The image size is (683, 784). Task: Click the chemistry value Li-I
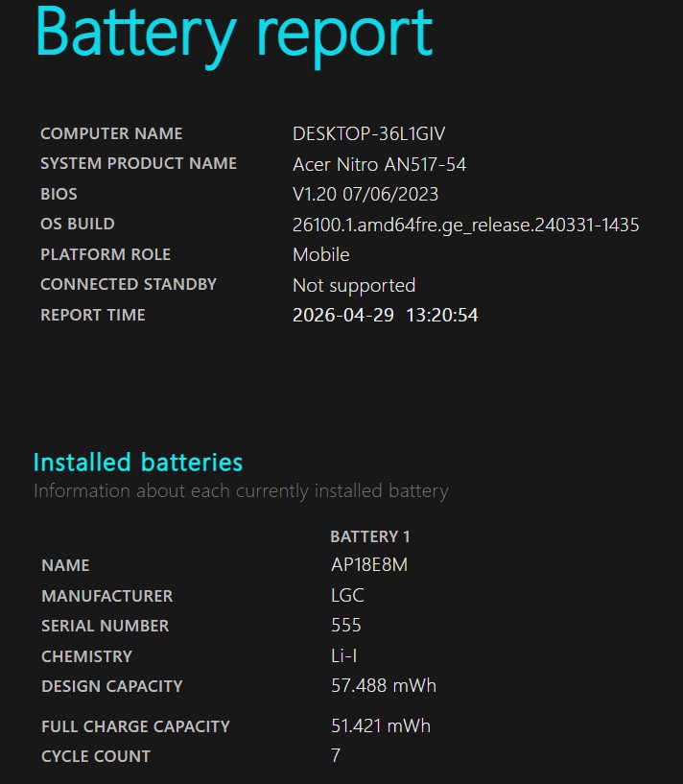tap(345, 656)
